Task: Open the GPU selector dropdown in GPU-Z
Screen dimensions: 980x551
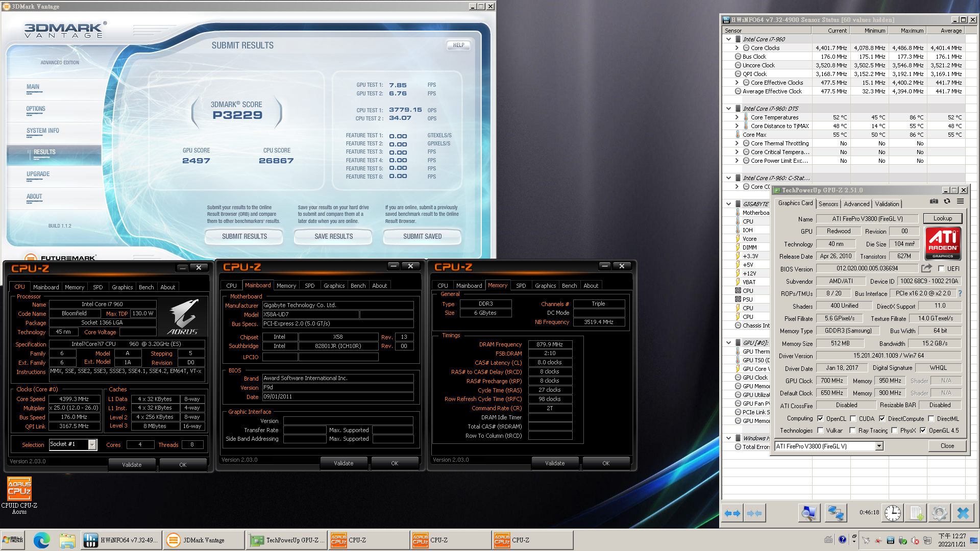Action: [879, 446]
